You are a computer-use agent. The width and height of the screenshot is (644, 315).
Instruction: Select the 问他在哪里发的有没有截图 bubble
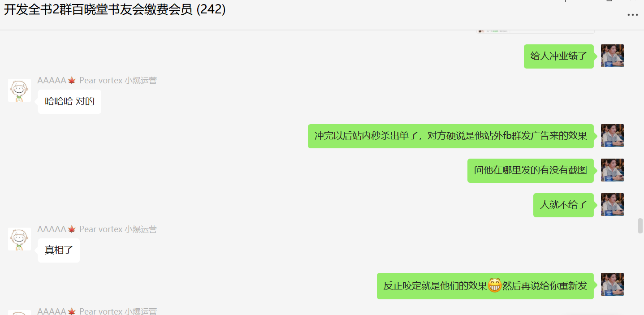(531, 171)
